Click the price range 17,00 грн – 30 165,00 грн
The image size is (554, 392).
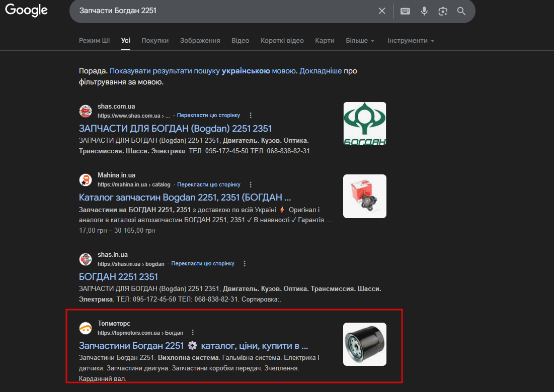pos(117,230)
